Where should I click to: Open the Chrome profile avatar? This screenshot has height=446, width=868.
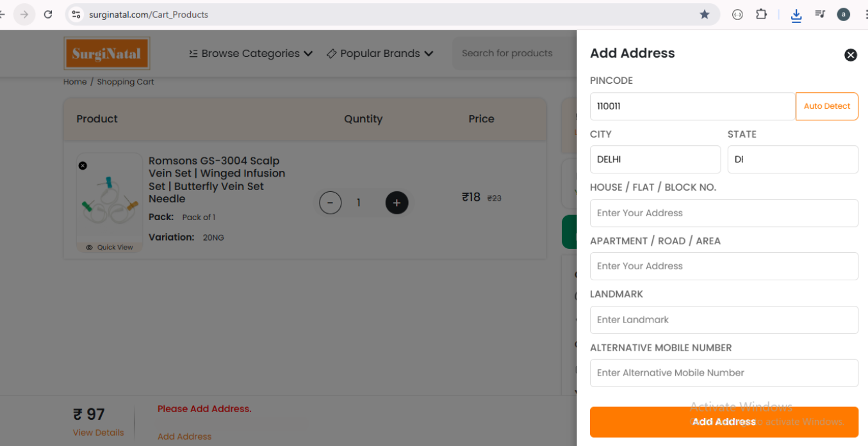click(843, 14)
